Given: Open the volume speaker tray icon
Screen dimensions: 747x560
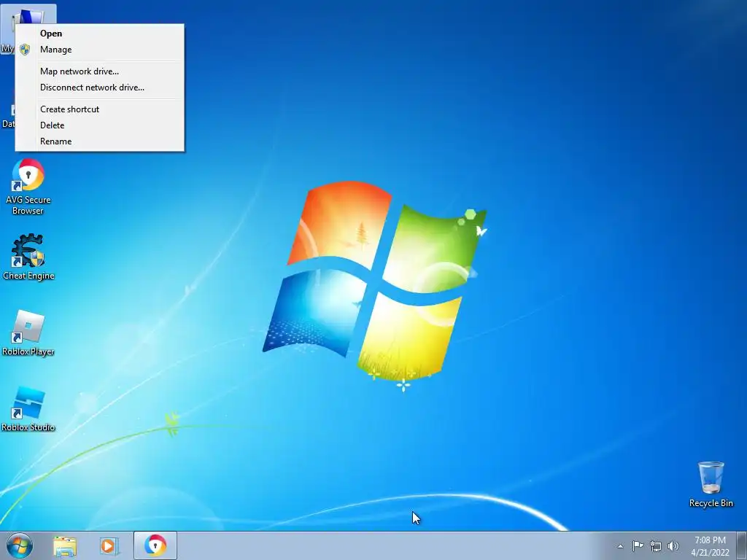Looking at the screenshot, I should [673, 546].
